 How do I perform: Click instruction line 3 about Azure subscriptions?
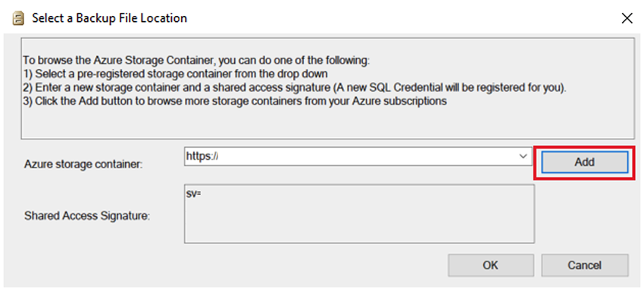coord(235,101)
